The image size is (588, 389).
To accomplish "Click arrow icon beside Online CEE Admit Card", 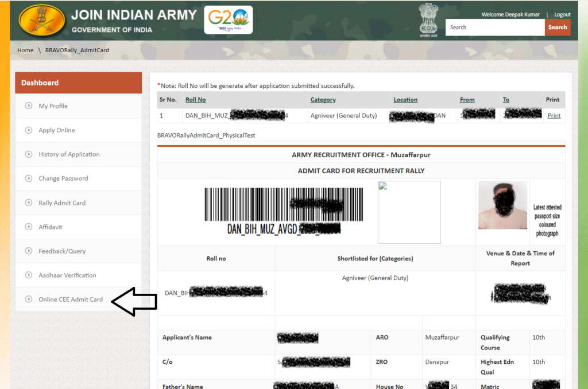I will point(29,299).
